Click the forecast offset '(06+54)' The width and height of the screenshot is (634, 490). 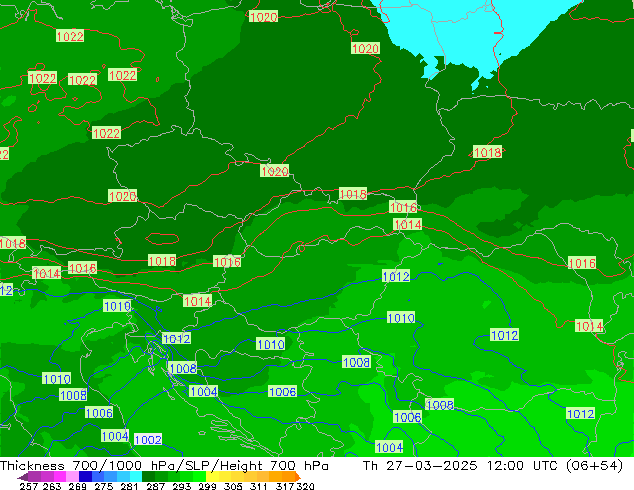click(594, 466)
